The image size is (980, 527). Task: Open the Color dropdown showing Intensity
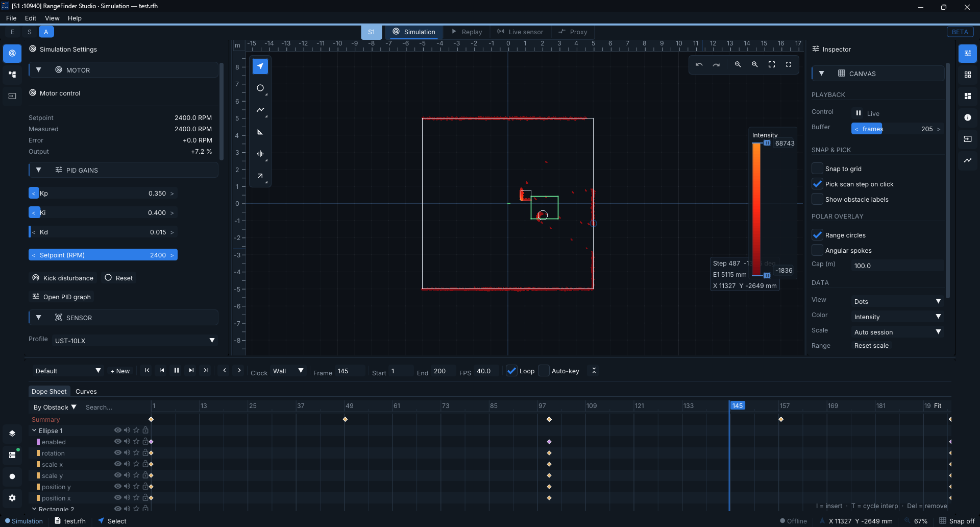click(897, 317)
